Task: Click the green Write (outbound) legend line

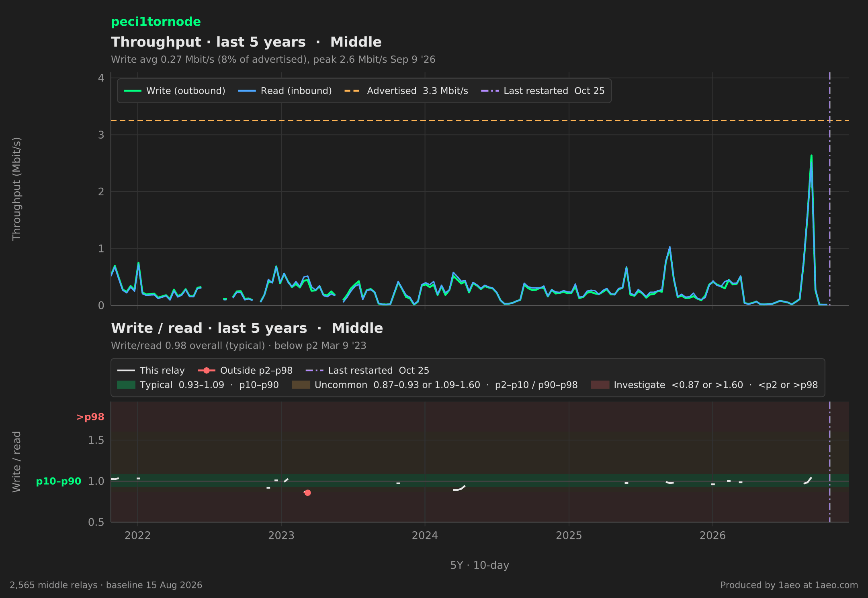Action: coord(133,91)
